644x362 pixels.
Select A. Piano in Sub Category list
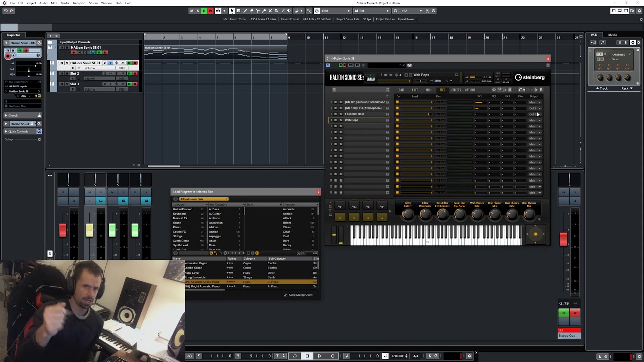click(x=214, y=218)
